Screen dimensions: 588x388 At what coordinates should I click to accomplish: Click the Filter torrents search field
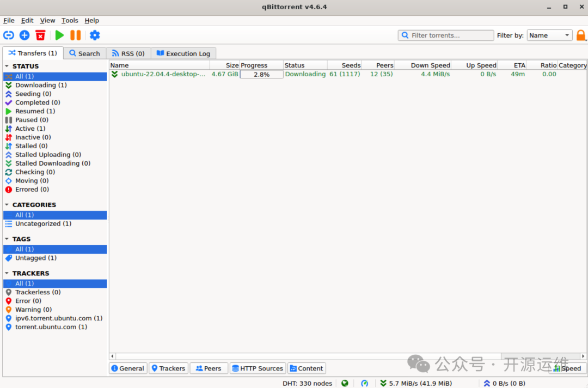446,35
